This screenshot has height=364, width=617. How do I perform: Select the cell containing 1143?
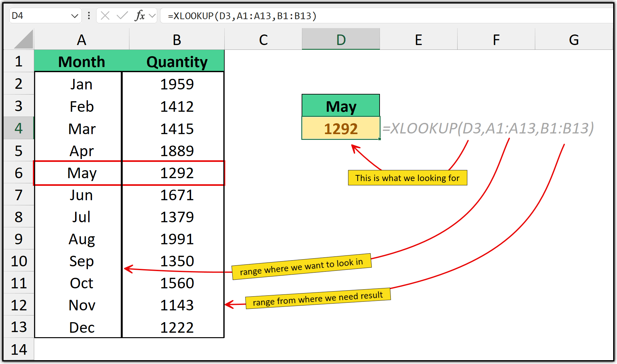[173, 305]
